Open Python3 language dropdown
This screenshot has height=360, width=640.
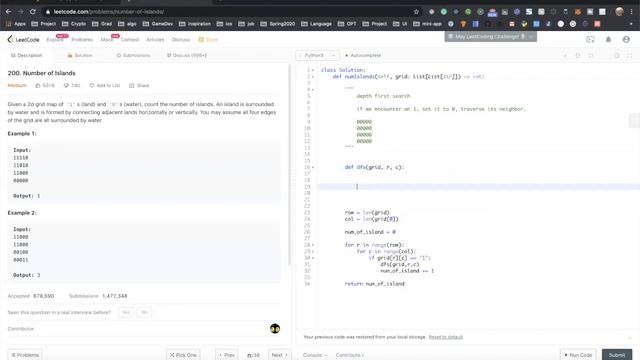317,55
